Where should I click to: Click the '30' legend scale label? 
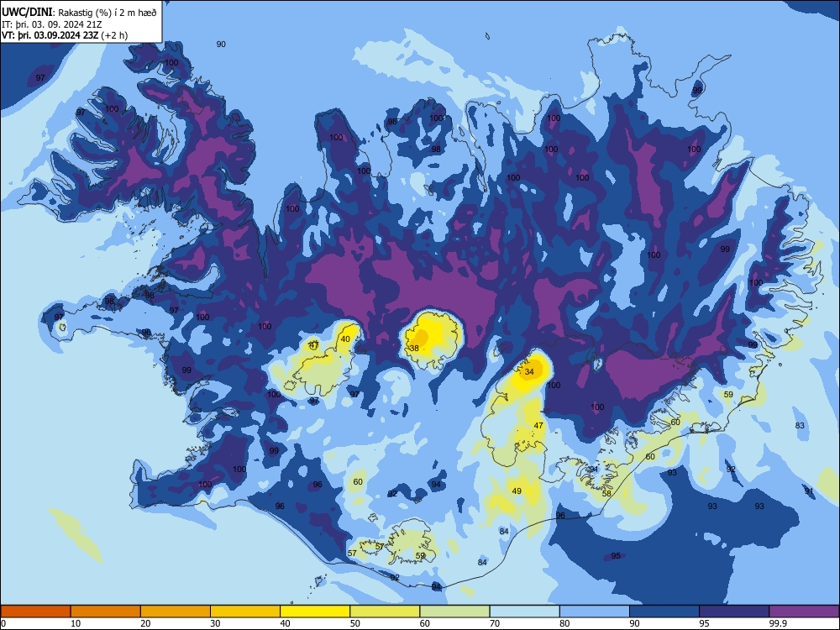point(215,623)
